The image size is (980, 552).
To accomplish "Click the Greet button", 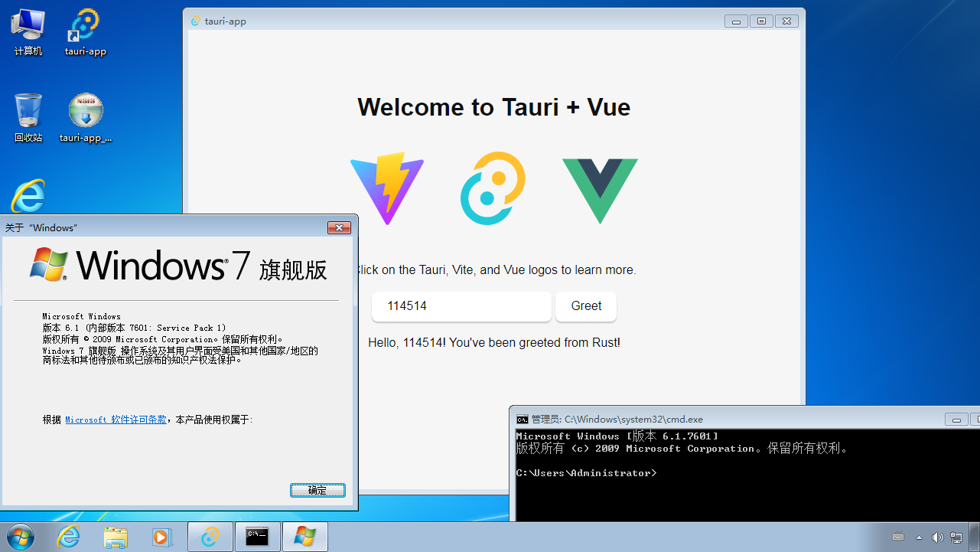I will (586, 306).
